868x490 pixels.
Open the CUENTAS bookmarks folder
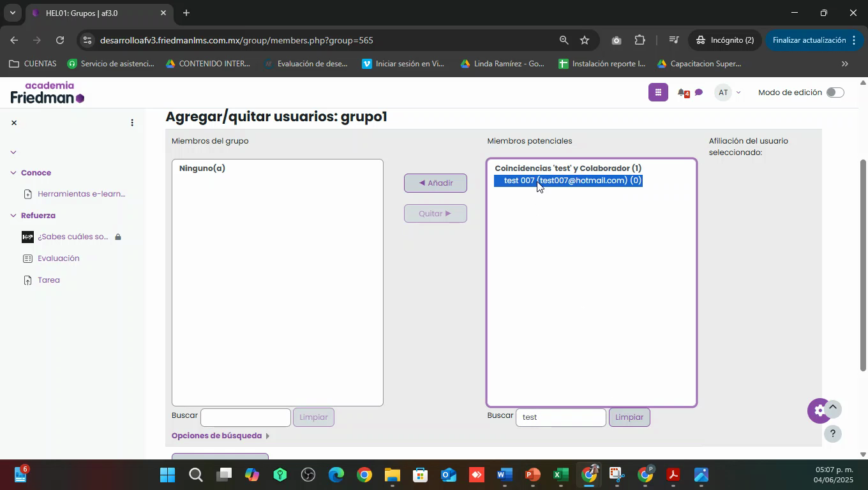[x=33, y=64]
